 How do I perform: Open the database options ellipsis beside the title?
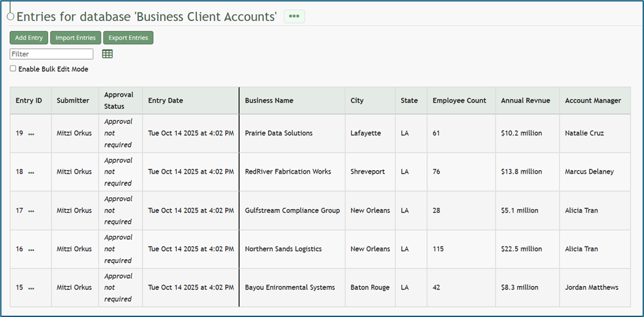tap(294, 16)
